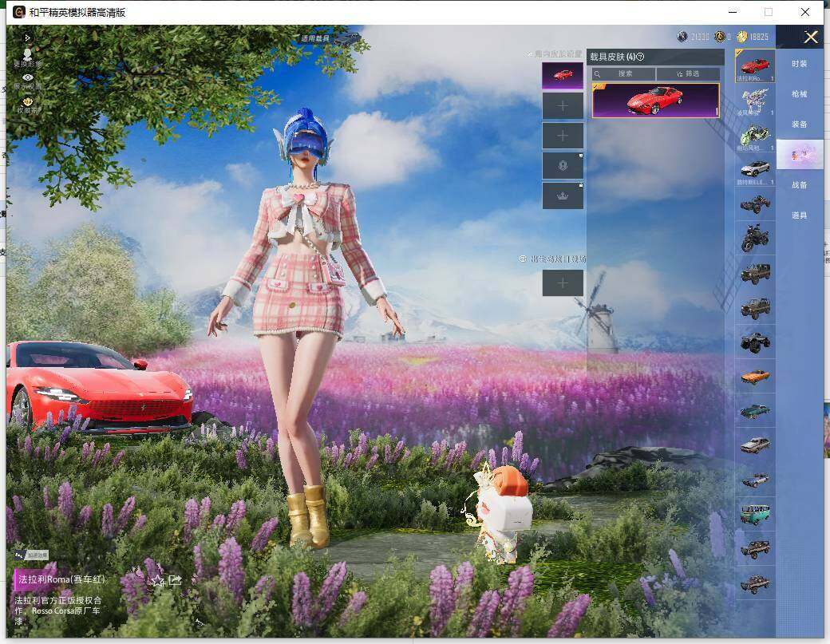Click the 适用载具 label at top

315,38
